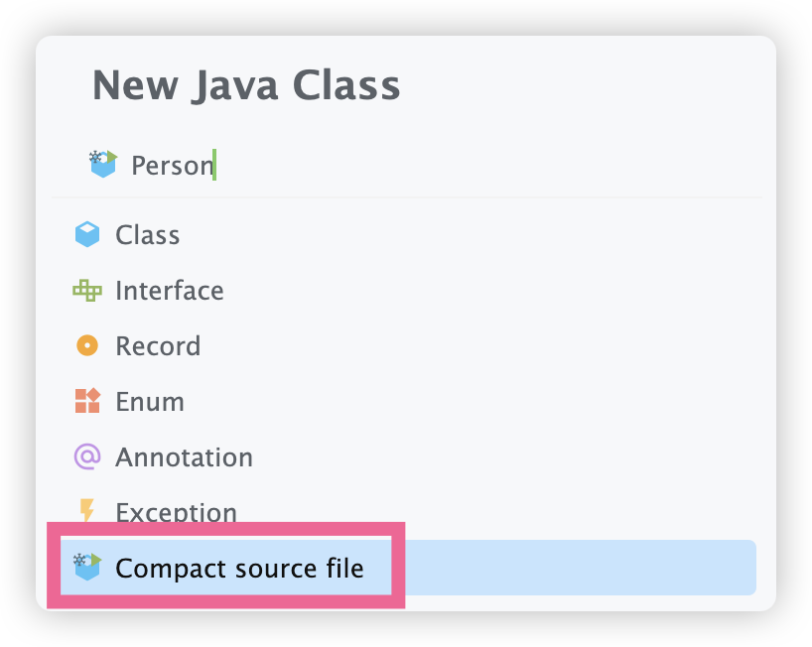812x647 pixels.
Task: Place cursor at the caret after Person
Action: coord(214,166)
